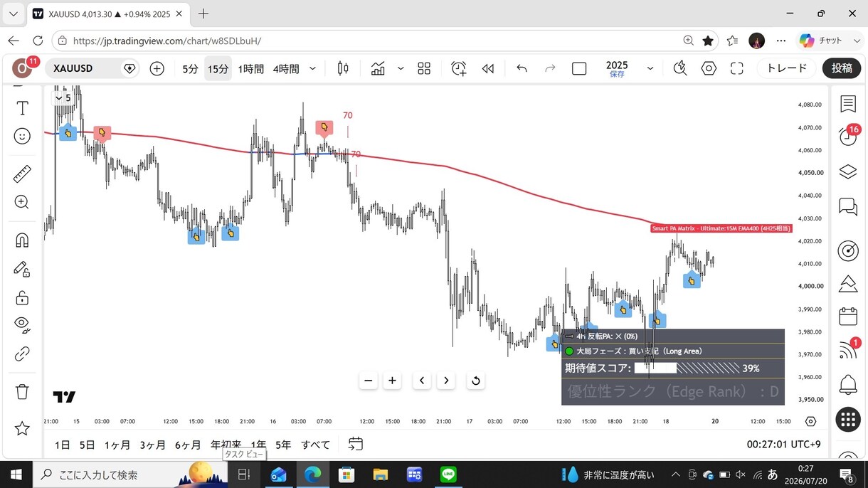The width and height of the screenshot is (868, 488).
Task: Start bar replay mode
Action: (487, 68)
